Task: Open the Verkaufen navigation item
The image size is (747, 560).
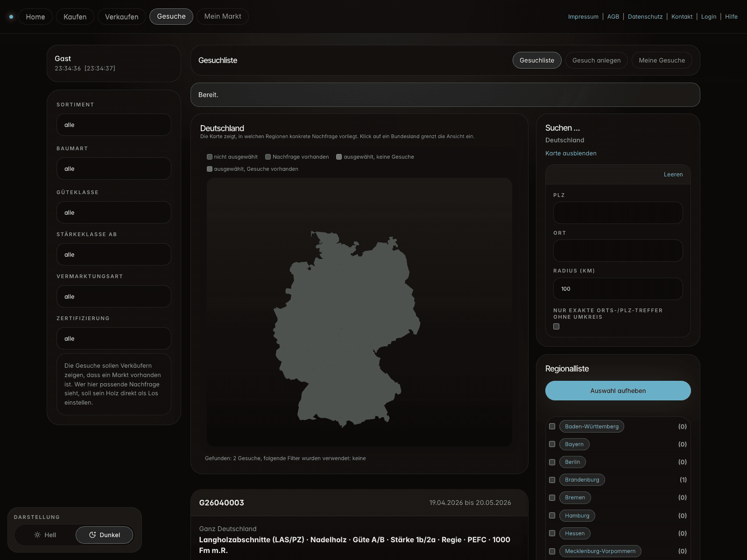Action: tap(122, 17)
